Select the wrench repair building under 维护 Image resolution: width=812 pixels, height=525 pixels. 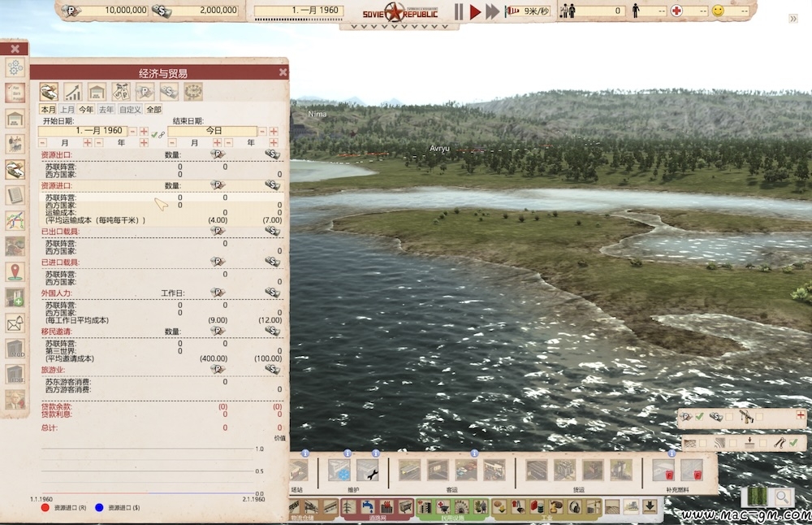[x=368, y=471]
